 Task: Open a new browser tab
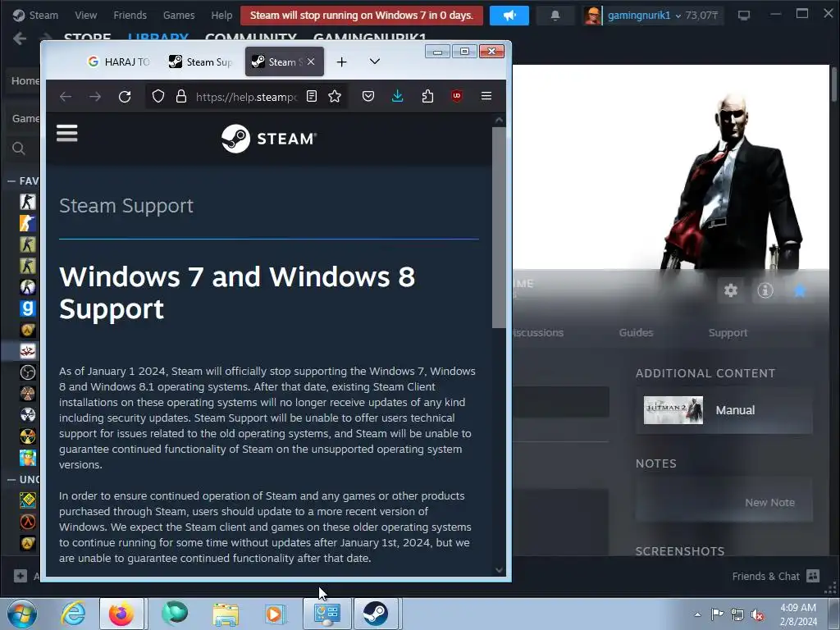pos(341,62)
